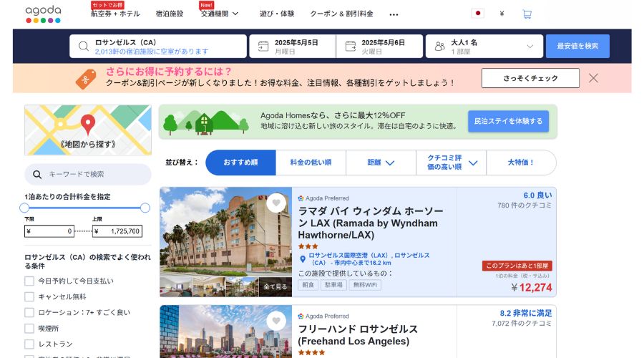Screen dimensions: 644x358
Task: Click Agoda Preferred badge on Ramada listing
Action: point(323,198)
